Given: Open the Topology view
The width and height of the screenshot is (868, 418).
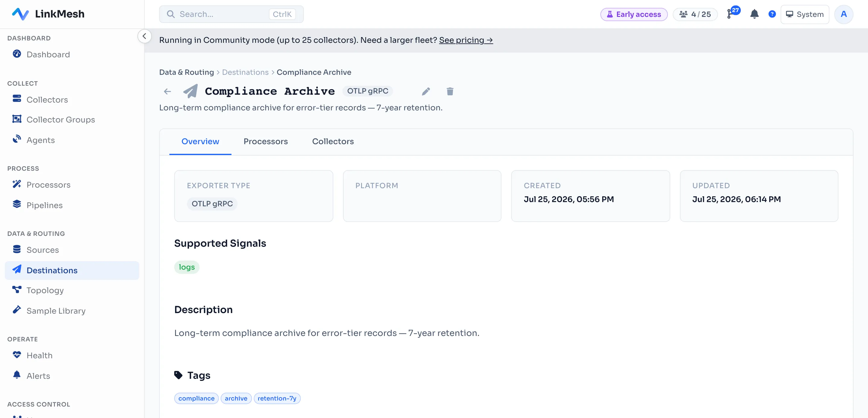Looking at the screenshot, I should (x=72, y=290).
